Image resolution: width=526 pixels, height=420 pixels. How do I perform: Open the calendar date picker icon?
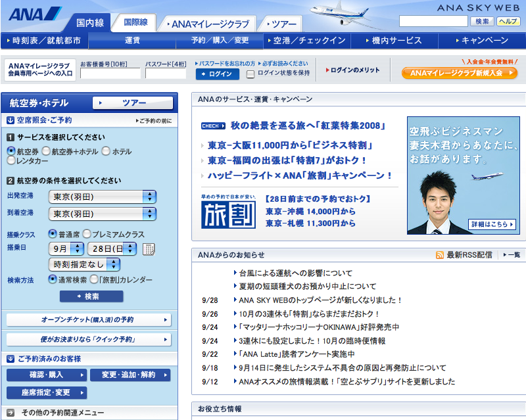click(x=149, y=248)
